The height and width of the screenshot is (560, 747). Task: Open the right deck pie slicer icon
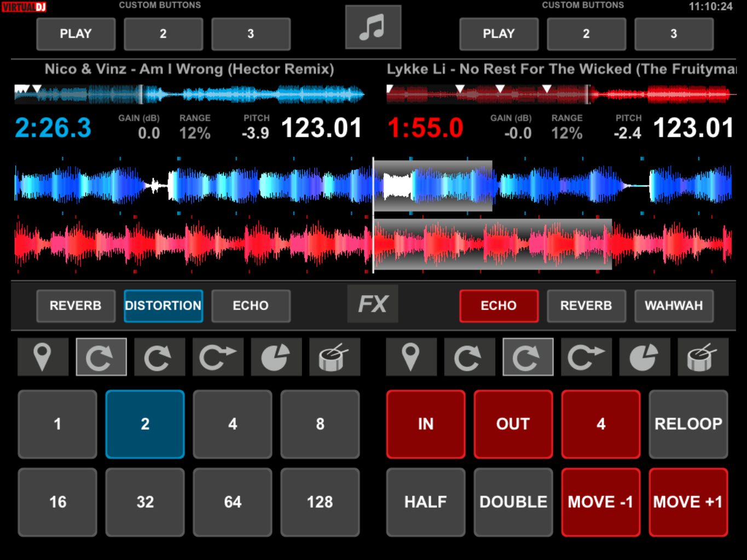tap(644, 357)
